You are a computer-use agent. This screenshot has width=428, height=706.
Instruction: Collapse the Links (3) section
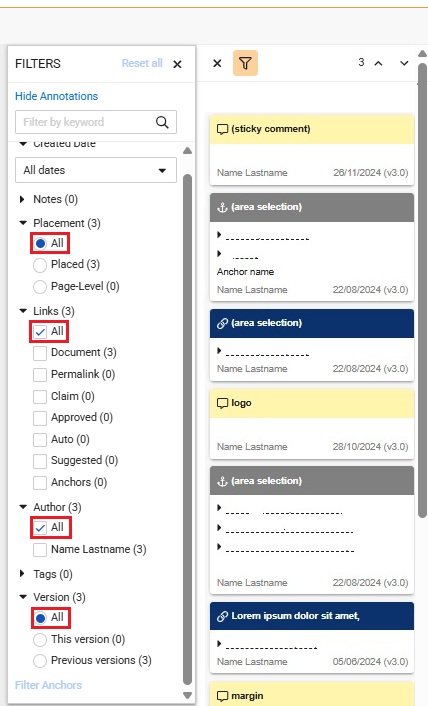click(23, 311)
